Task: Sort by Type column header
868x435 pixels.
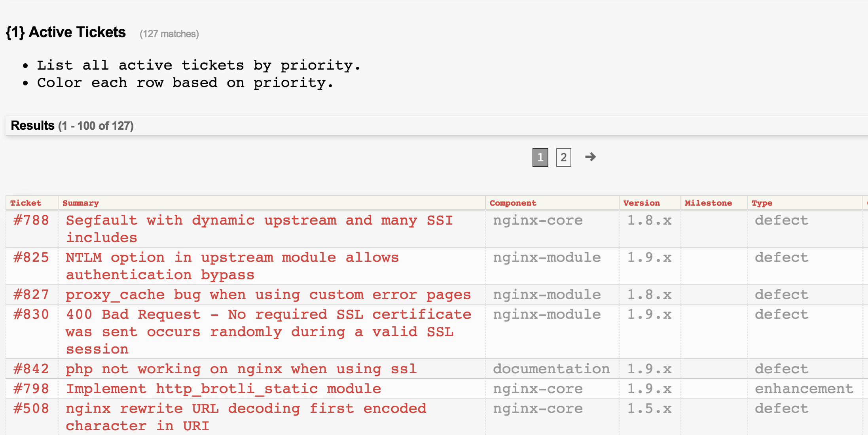Action: (762, 203)
